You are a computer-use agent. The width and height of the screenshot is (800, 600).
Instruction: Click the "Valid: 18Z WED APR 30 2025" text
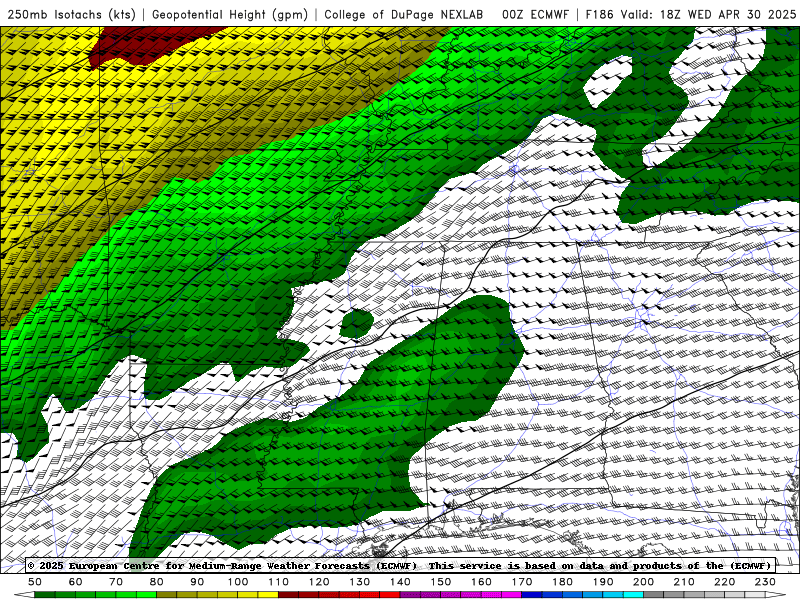(x=708, y=14)
